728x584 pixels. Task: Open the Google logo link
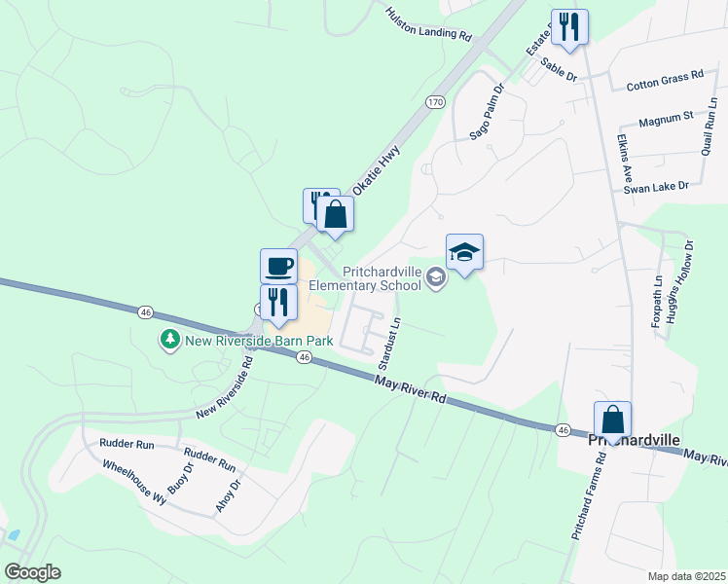pyautogui.click(x=33, y=572)
